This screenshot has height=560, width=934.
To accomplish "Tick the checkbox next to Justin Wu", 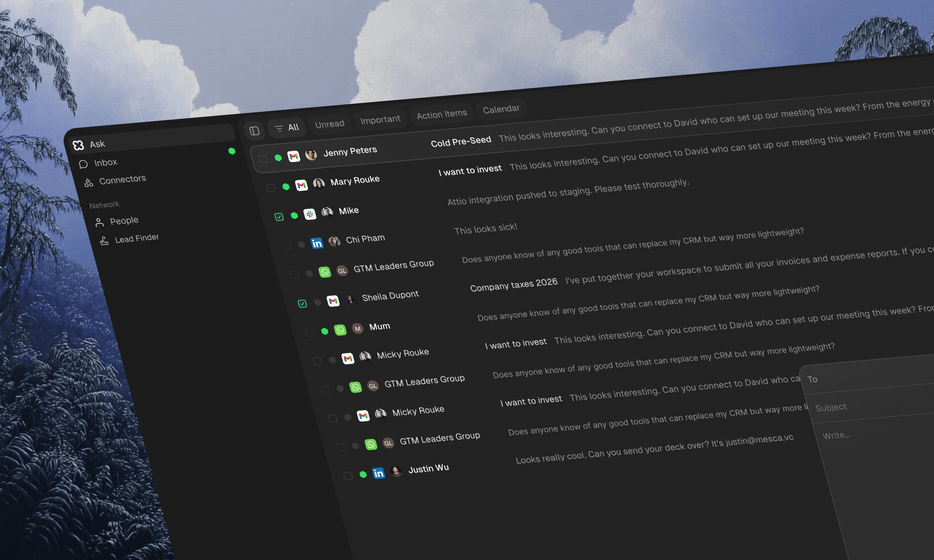I will [x=348, y=476].
